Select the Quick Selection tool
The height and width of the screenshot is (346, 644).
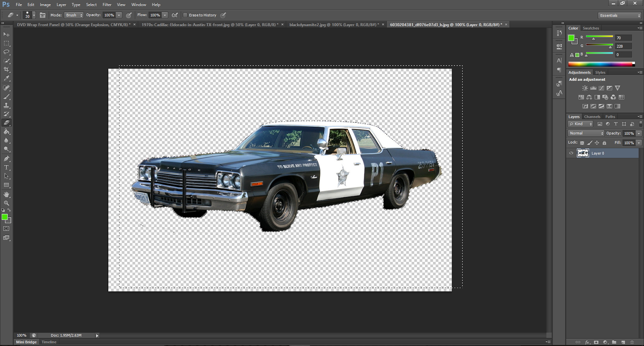6,61
